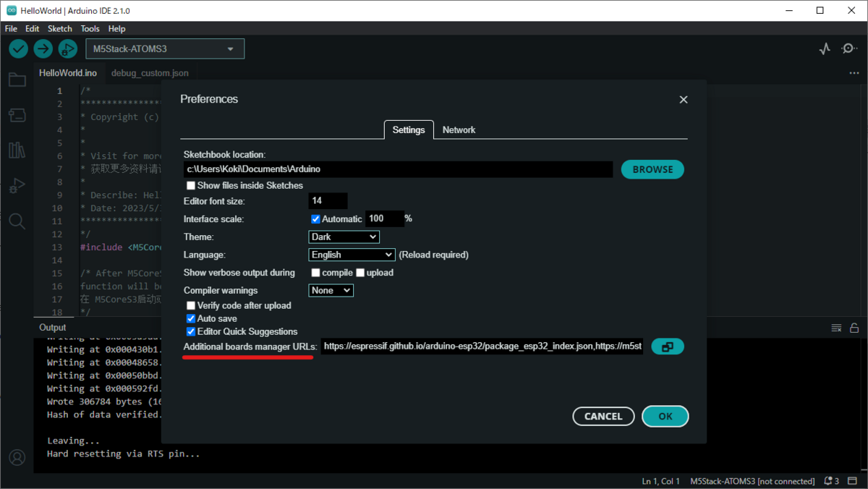Click the Ln 1, Col 1 status entry
Screen dimensions: 868x489
(x=660, y=481)
